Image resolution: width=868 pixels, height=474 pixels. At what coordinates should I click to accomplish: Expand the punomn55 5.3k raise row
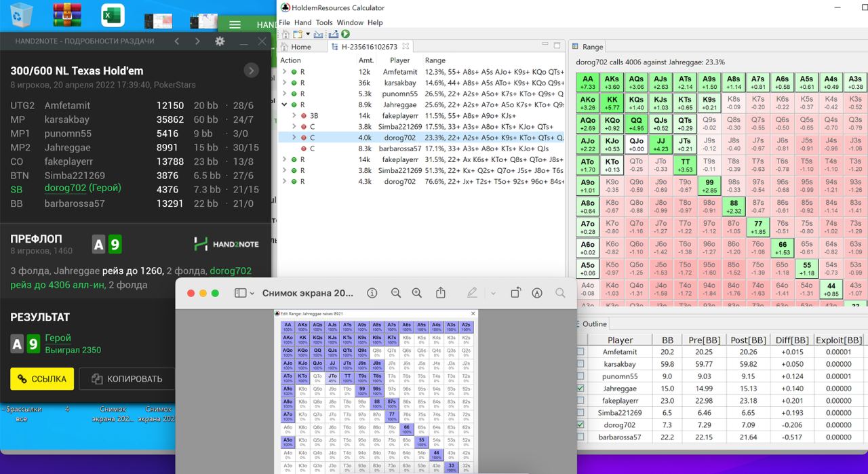coord(285,94)
